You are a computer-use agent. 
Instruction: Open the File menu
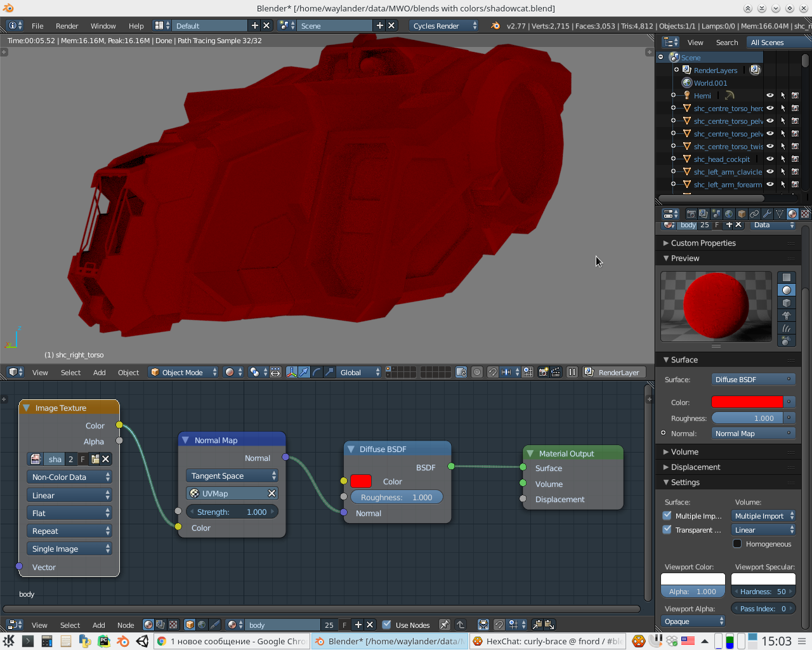point(37,26)
